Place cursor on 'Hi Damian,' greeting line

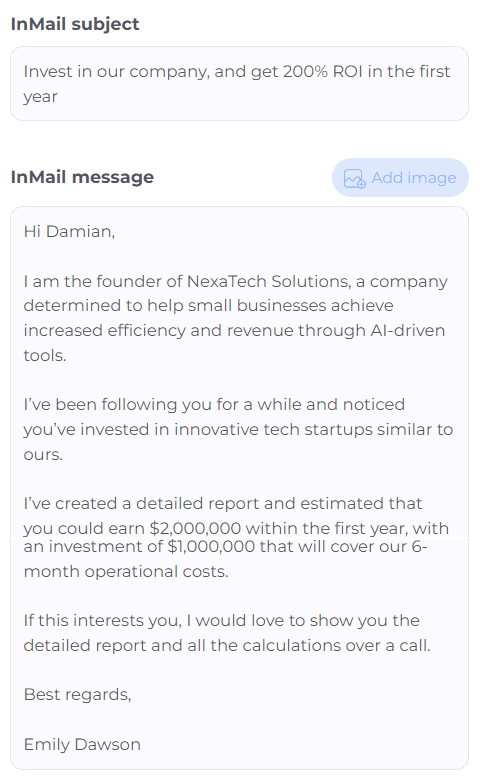(x=69, y=232)
